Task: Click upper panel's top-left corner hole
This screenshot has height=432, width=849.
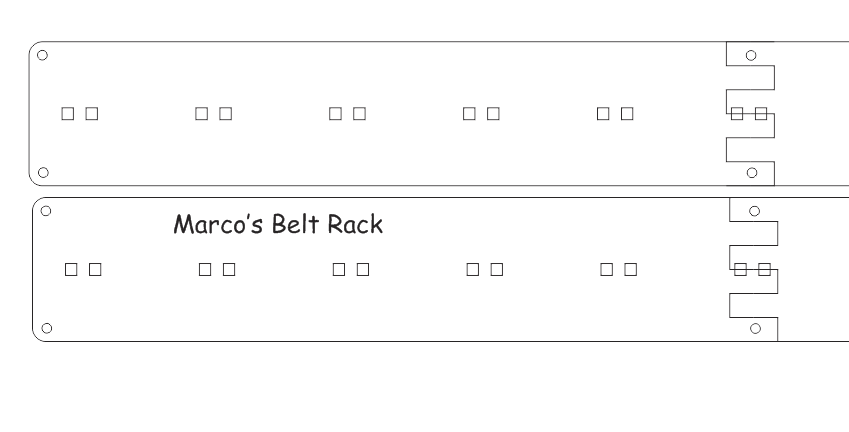Action: click(42, 55)
